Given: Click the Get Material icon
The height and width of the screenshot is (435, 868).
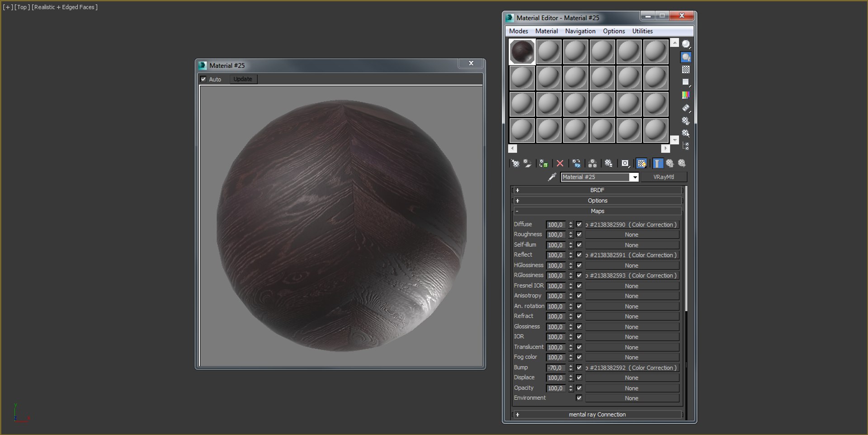Looking at the screenshot, I should coord(515,163).
